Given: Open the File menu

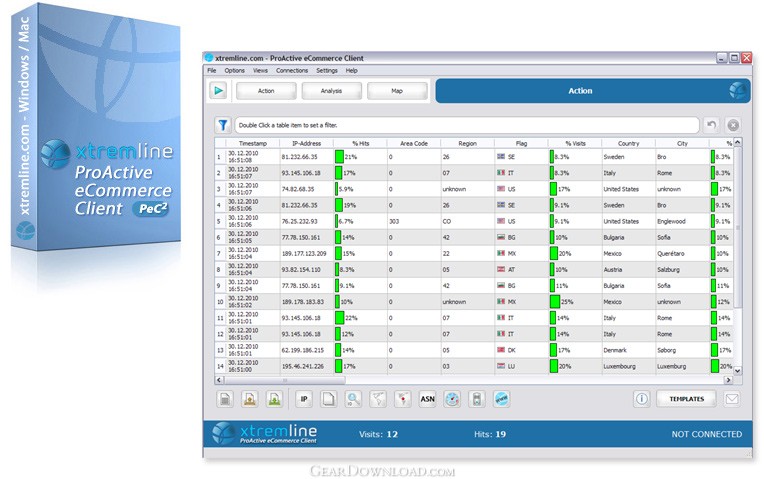Looking at the screenshot, I should coord(212,71).
